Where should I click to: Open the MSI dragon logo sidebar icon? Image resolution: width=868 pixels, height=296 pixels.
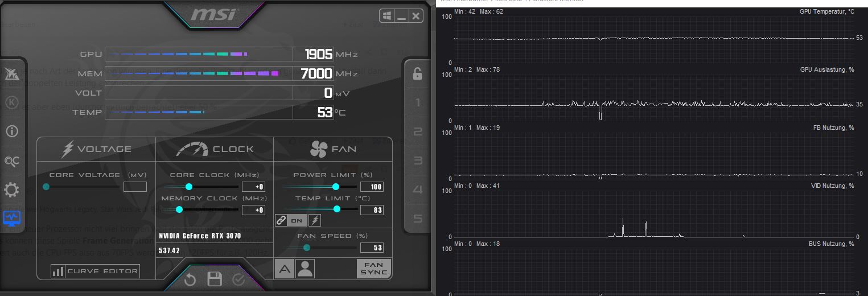pos(11,73)
